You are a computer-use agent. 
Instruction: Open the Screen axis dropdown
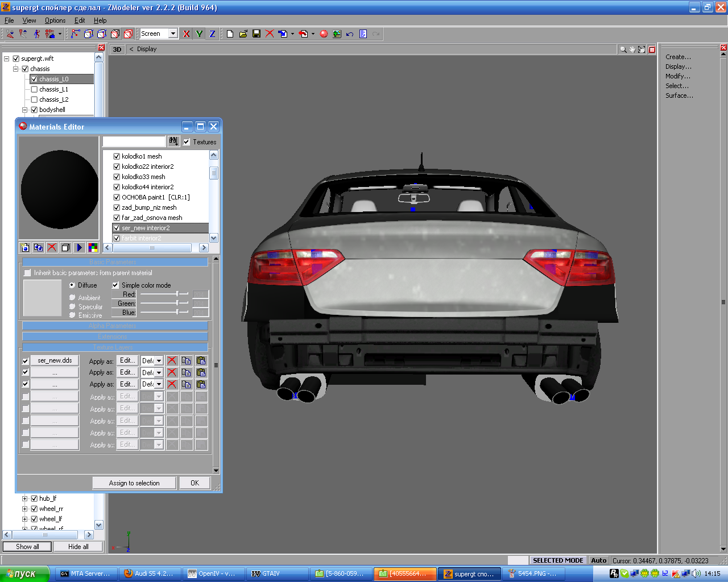coord(173,34)
